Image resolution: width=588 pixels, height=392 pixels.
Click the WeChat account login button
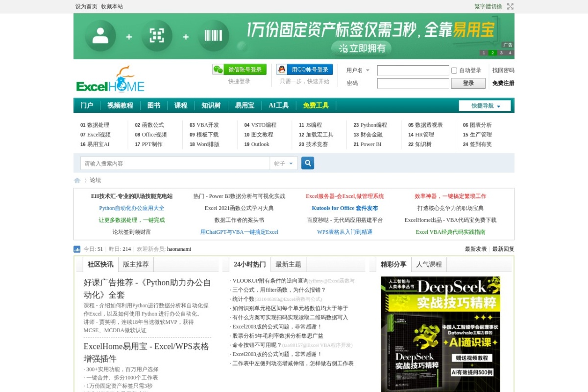point(239,70)
